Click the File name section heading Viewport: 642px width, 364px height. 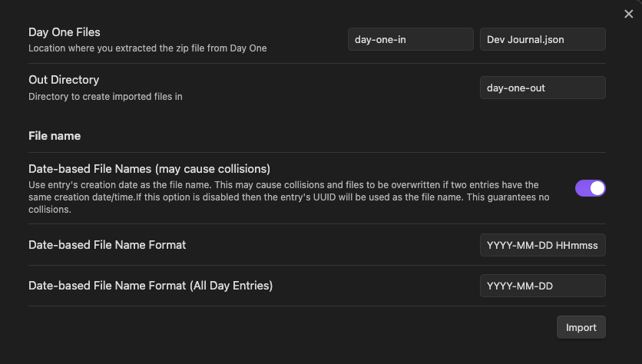pos(55,136)
